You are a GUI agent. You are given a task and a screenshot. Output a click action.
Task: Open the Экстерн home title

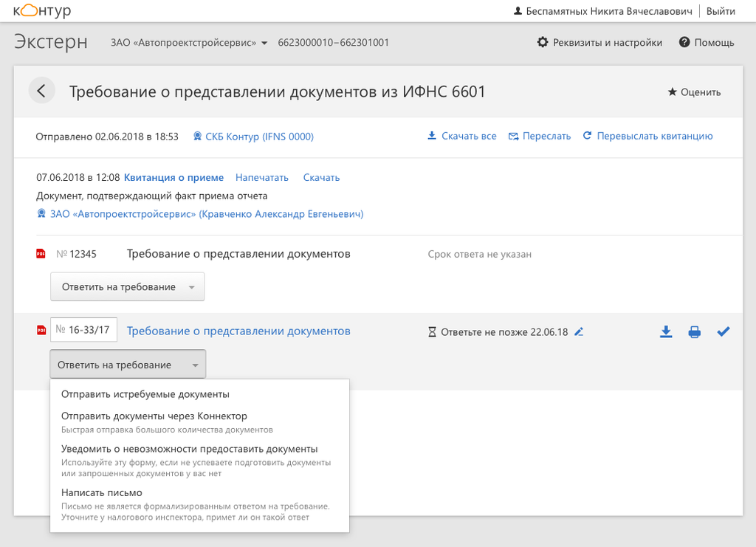pos(51,42)
